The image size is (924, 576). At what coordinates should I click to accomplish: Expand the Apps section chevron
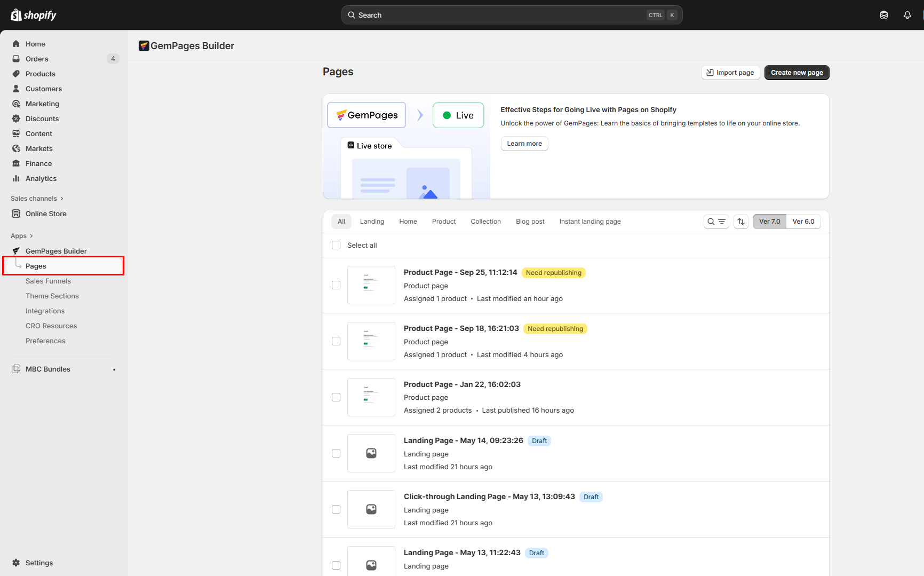point(31,236)
